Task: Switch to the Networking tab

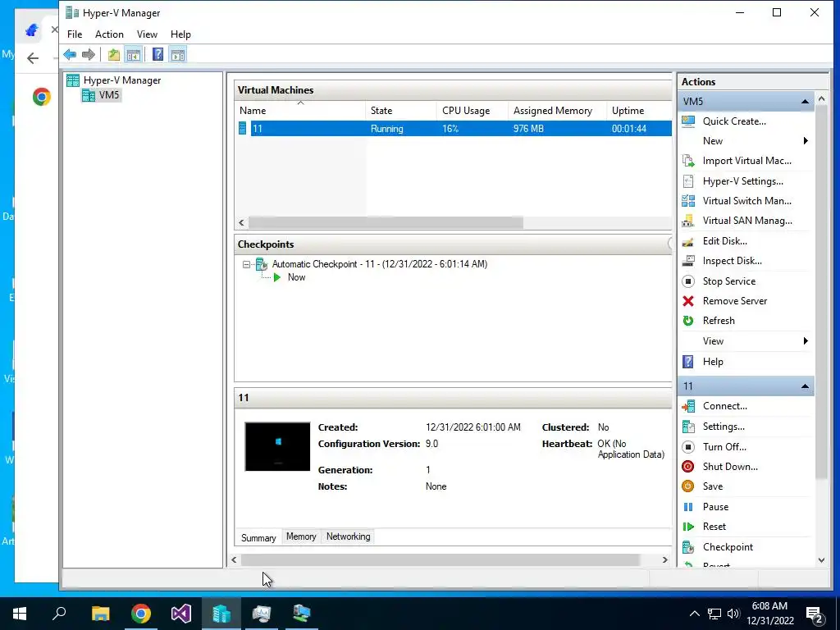Action: pos(348,536)
